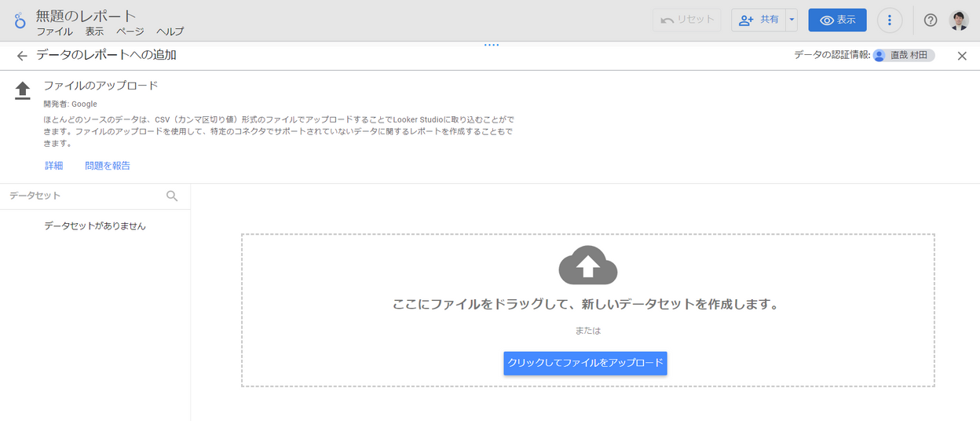The width and height of the screenshot is (980, 421).
Task: Click the ファイルのアップロード heading
Action: pos(101,86)
